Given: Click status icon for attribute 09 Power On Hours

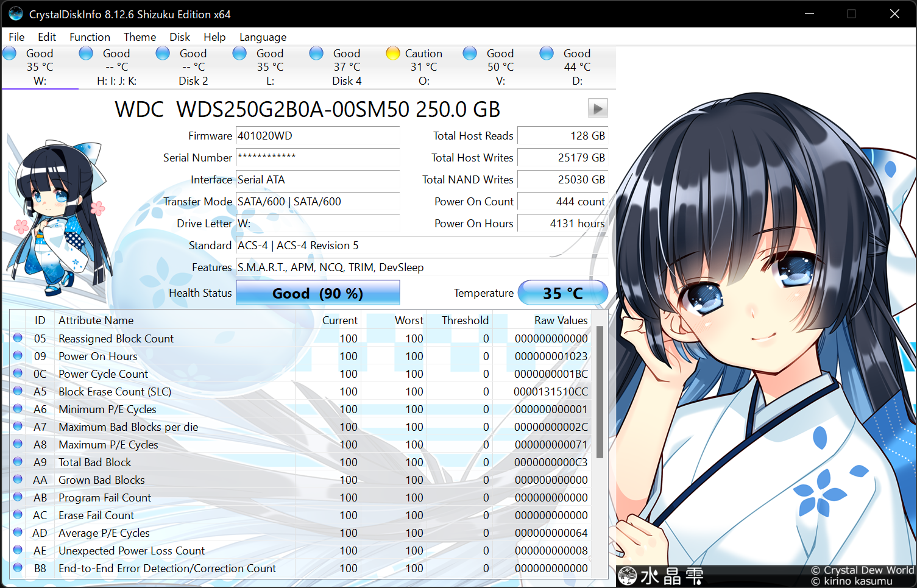Looking at the screenshot, I should 18,355.
